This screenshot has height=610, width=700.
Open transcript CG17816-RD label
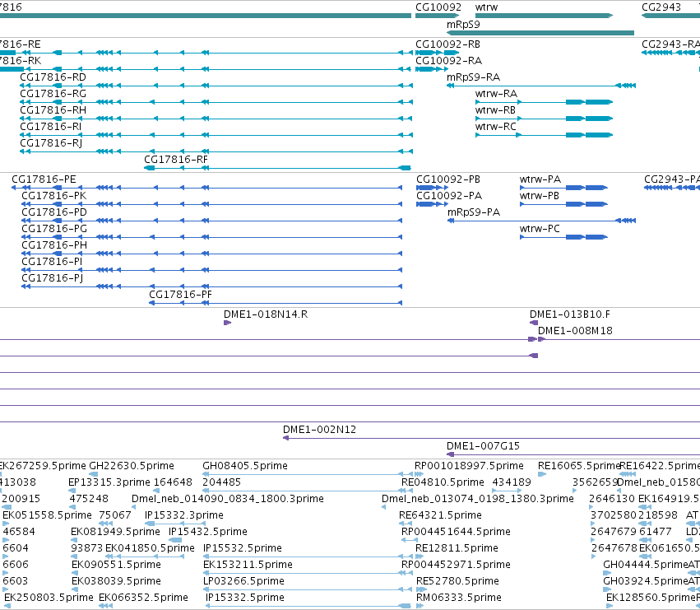point(53,77)
